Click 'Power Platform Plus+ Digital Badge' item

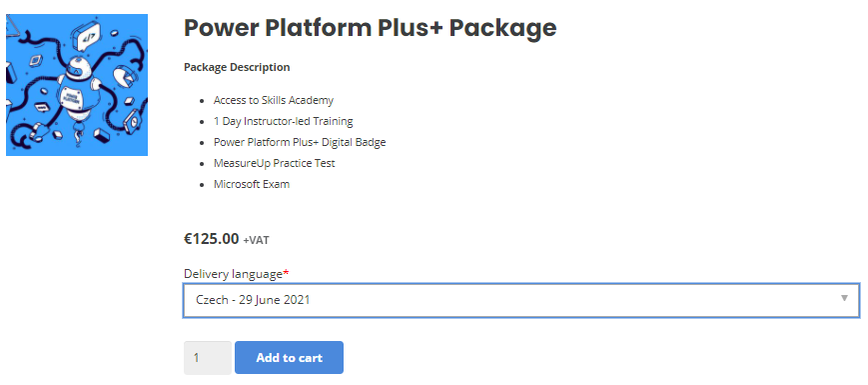[300, 142]
